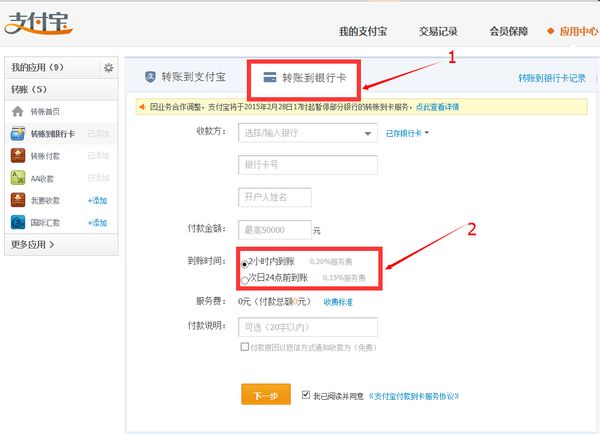
Task: Open the 选择/输入银行 bank selector
Action: pyautogui.click(x=307, y=132)
